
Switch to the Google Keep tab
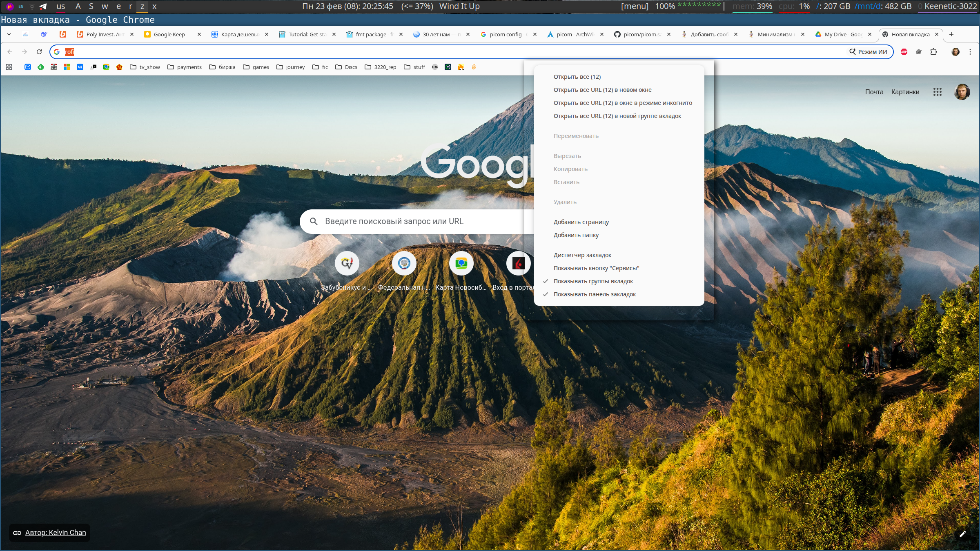pyautogui.click(x=169, y=34)
